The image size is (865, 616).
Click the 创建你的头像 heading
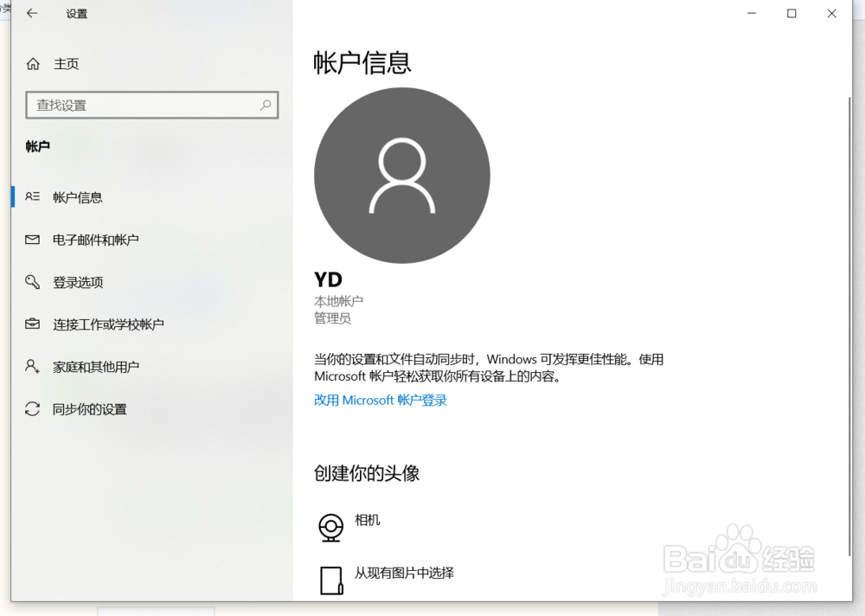click(367, 473)
